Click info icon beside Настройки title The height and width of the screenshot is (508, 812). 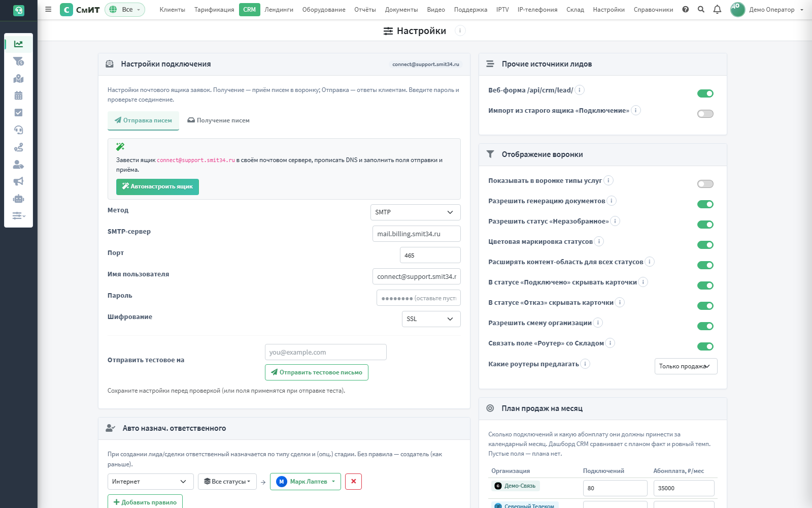pos(460,30)
